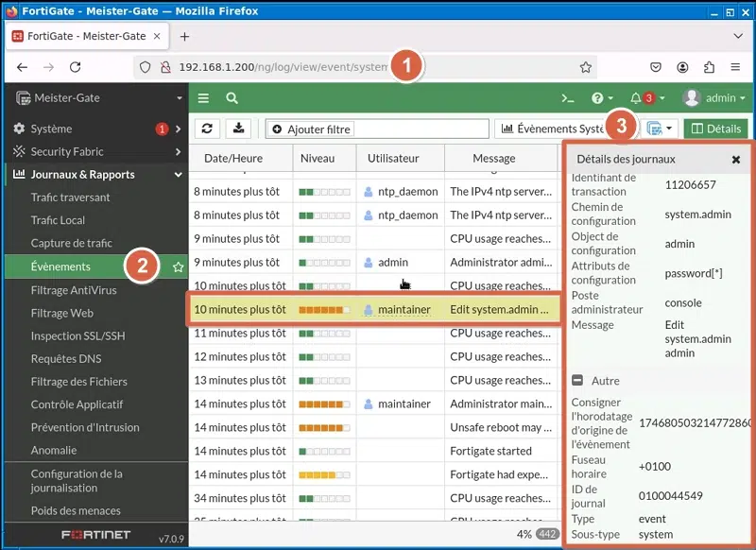The image size is (756, 550).
Task: Click inside the Ajouter filtre field
Action: (x=312, y=128)
